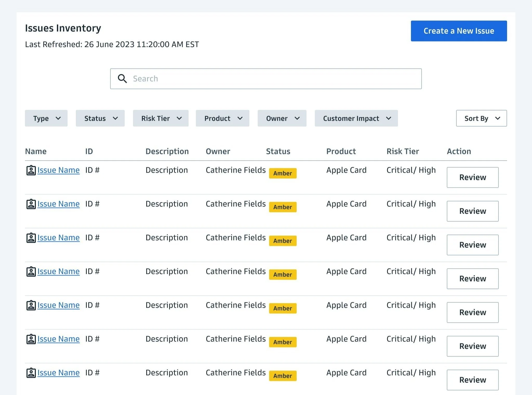Image resolution: width=532 pixels, height=395 pixels.
Task: Click Catherine Fields in the first row
Action: pyautogui.click(x=236, y=170)
